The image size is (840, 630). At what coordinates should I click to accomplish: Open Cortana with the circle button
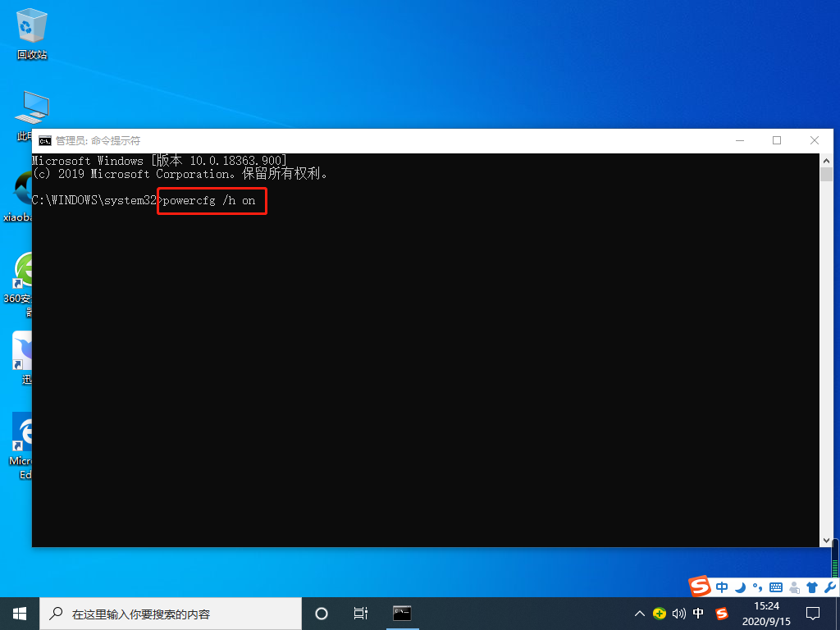click(321, 613)
